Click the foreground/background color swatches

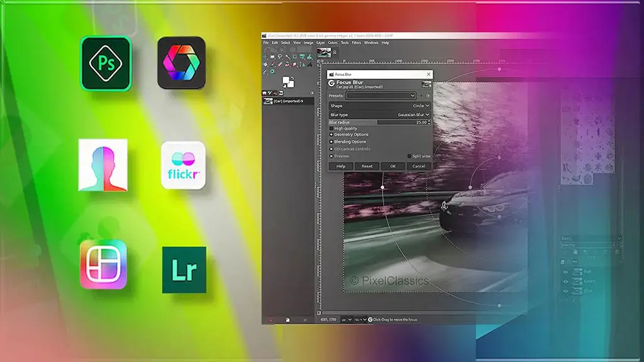[x=288, y=82]
